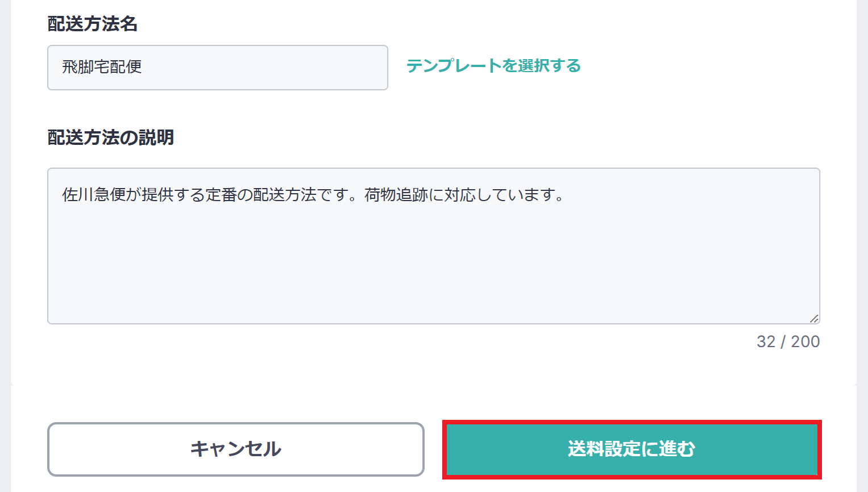Click the 配送方法名 label heading
The image size is (868, 492).
pyautogui.click(x=93, y=24)
